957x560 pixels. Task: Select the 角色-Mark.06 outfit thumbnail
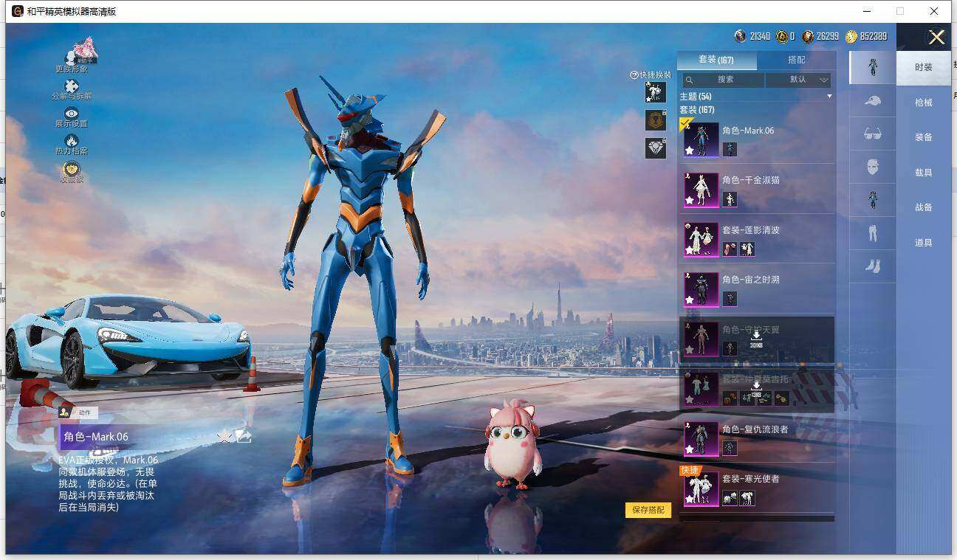pos(701,139)
